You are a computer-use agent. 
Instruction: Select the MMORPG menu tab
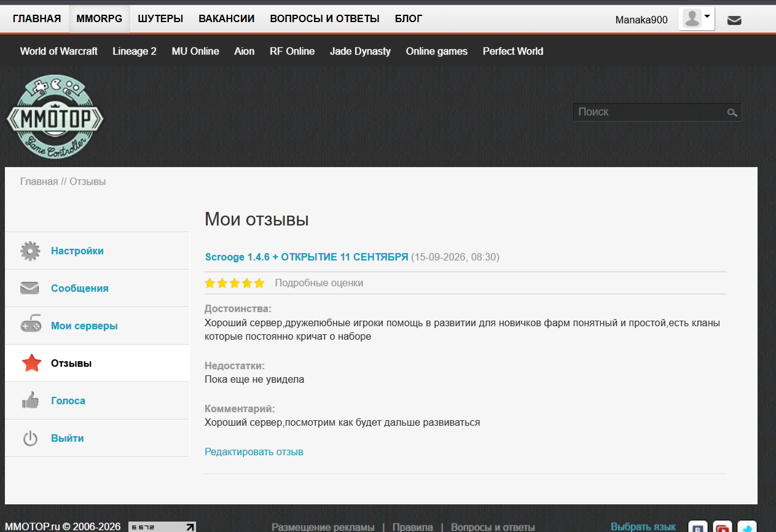[x=100, y=18]
